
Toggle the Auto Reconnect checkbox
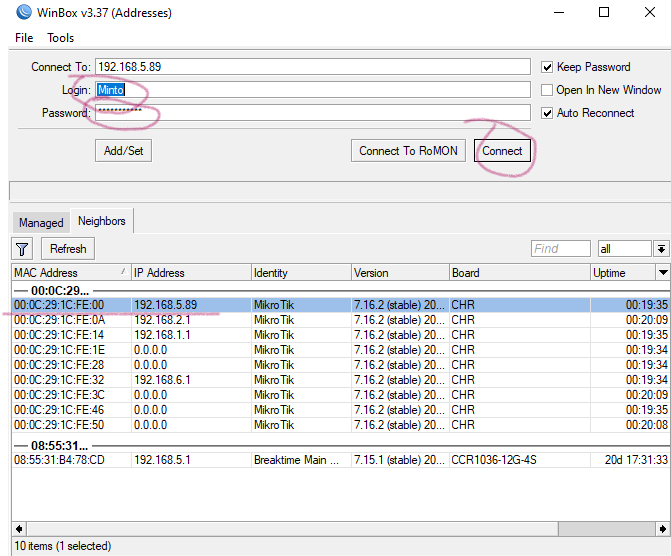coord(546,113)
